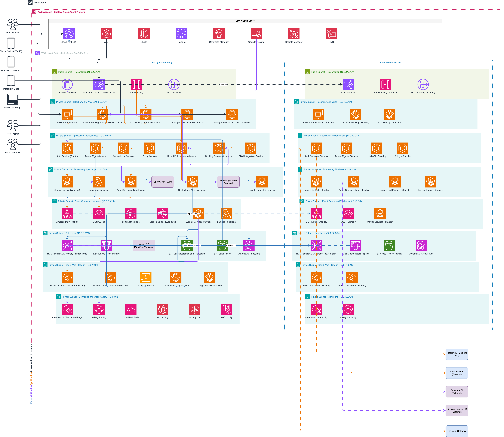Click the ALB - Standby icon
This screenshot has width=504, height=437.
click(x=348, y=84)
